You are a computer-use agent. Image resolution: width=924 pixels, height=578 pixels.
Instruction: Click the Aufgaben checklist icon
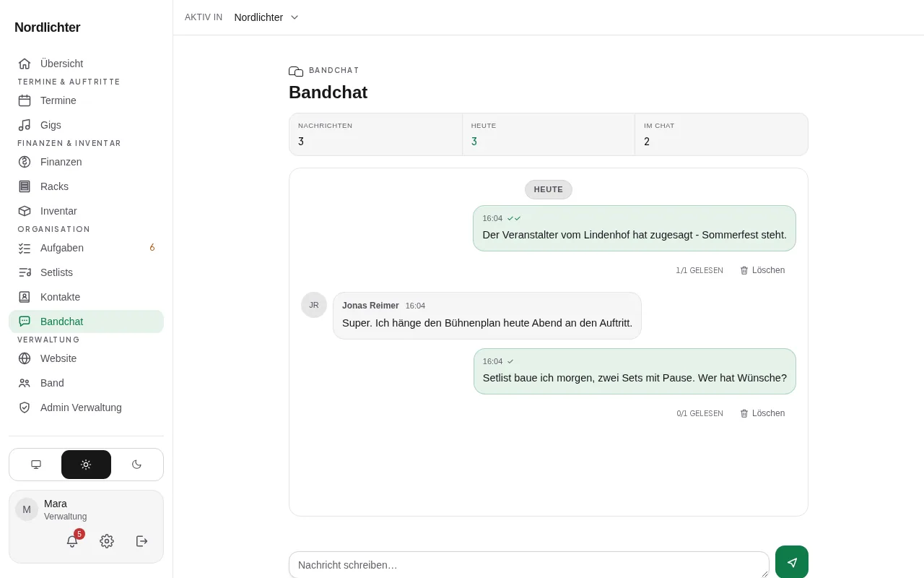tap(25, 248)
